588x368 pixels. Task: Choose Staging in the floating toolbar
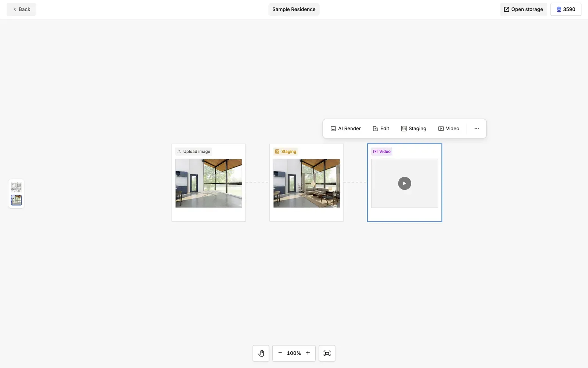[x=413, y=128]
